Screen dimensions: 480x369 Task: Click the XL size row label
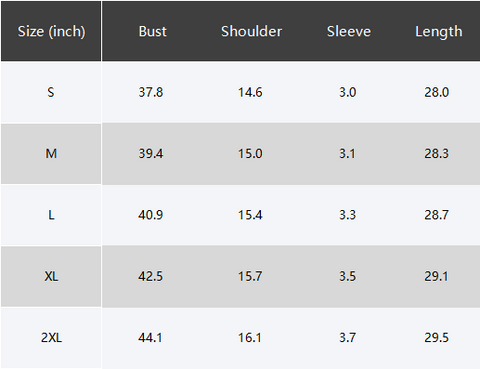(x=51, y=276)
